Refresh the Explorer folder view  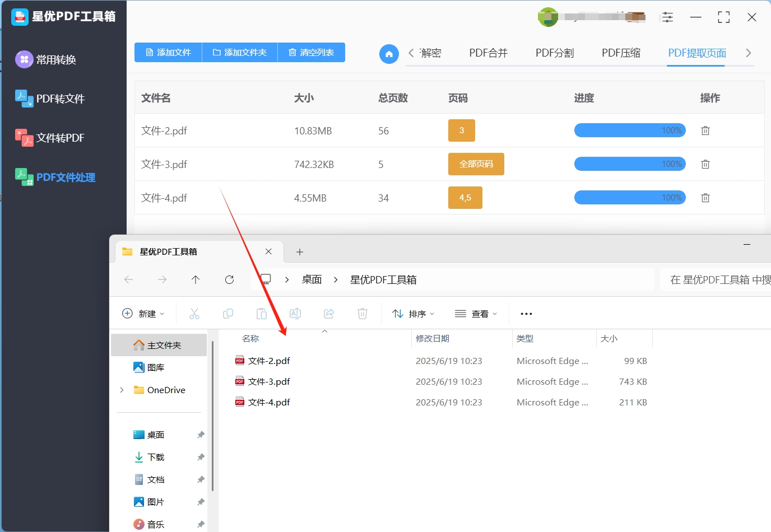coord(229,279)
